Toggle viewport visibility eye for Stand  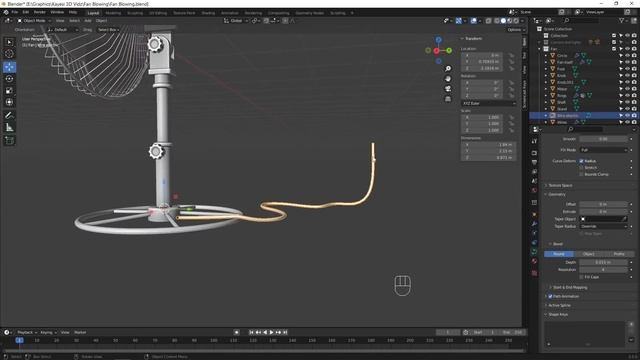pos(627,109)
